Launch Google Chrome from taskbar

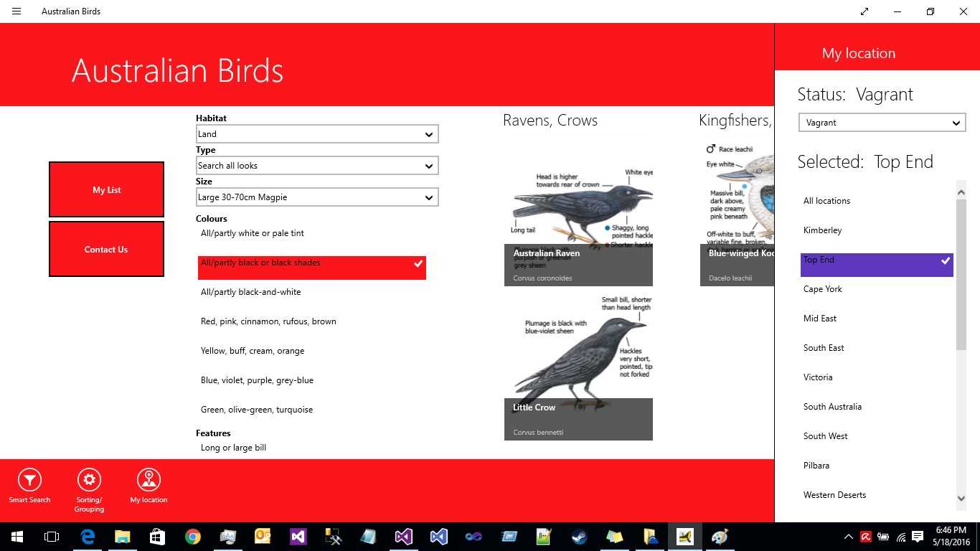(x=193, y=537)
